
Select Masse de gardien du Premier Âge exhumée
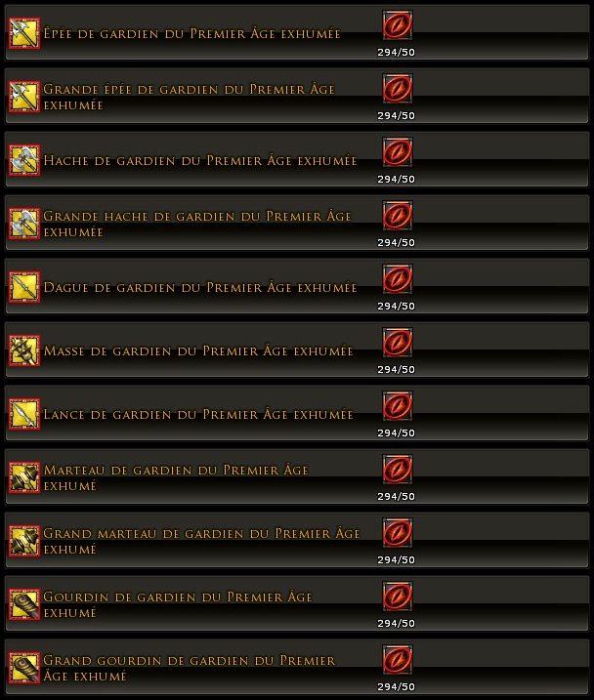[x=198, y=350]
